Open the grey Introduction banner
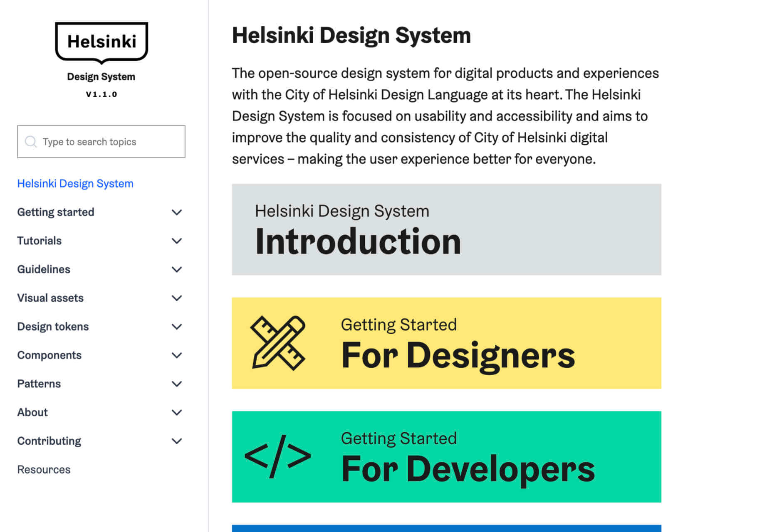This screenshot has height=532, width=772. click(x=446, y=229)
